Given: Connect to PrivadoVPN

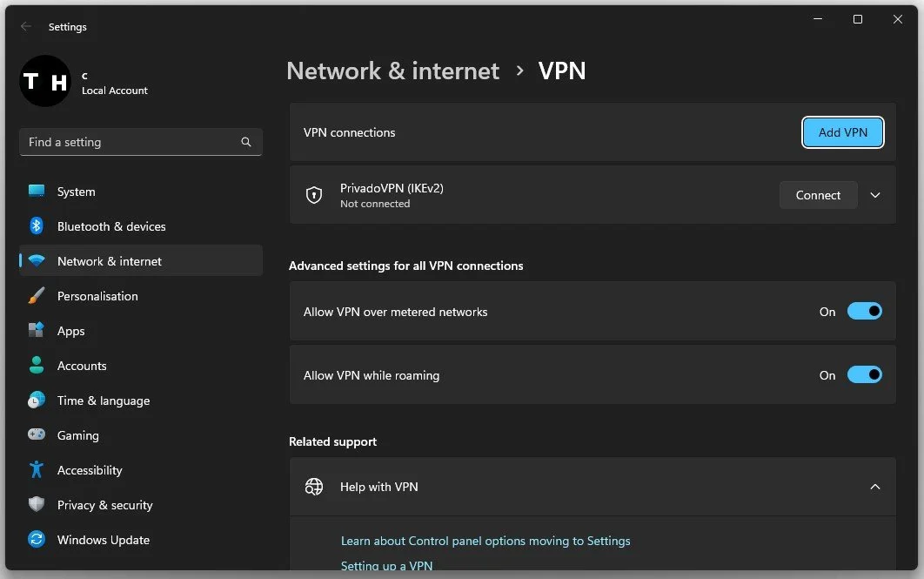Looking at the screenshot, I should coord(818,195).
